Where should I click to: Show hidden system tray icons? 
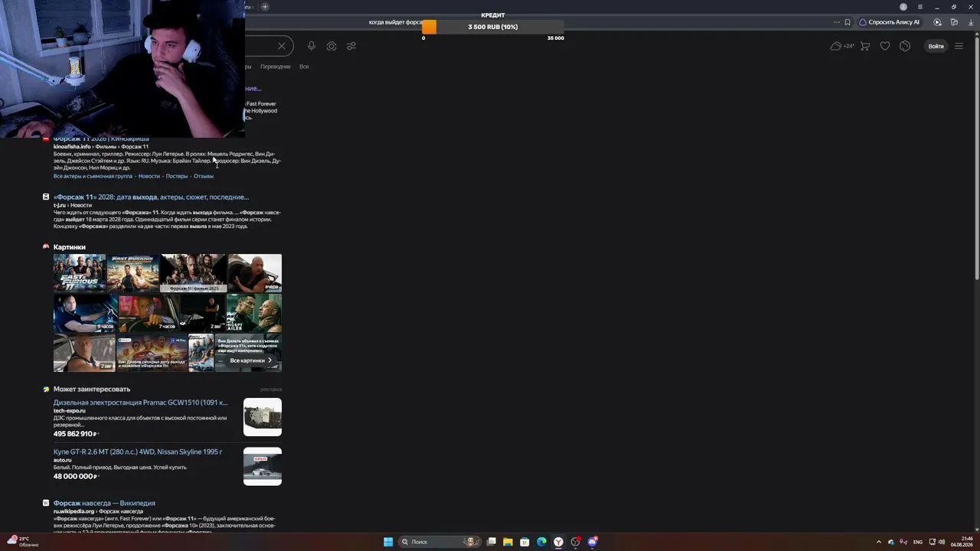[x=878, y=542]
